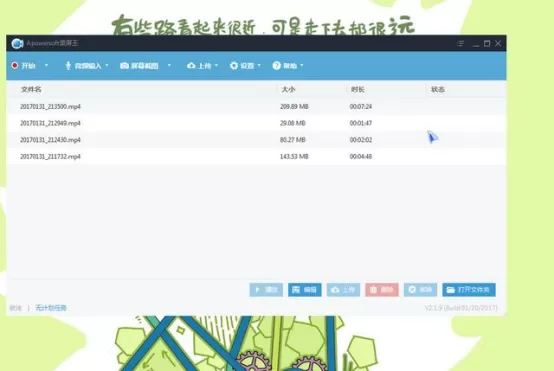Expand the settings (设置) dropdown arrow
This screenshot has width=554, height=371.
point(259,65)
